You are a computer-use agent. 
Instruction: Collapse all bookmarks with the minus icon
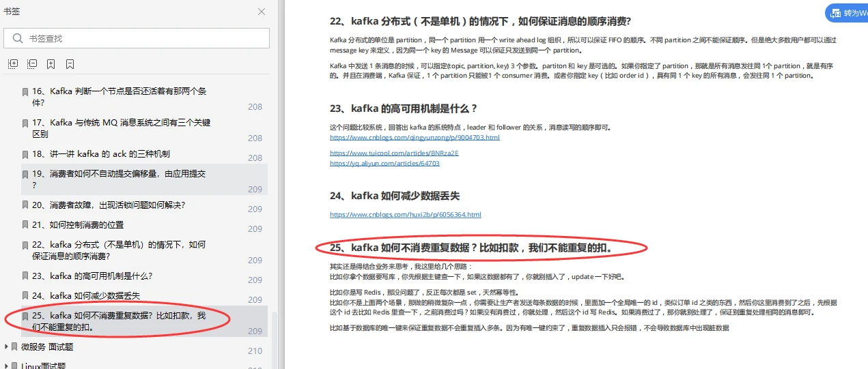pyautogui.click(x=32, y=64)
